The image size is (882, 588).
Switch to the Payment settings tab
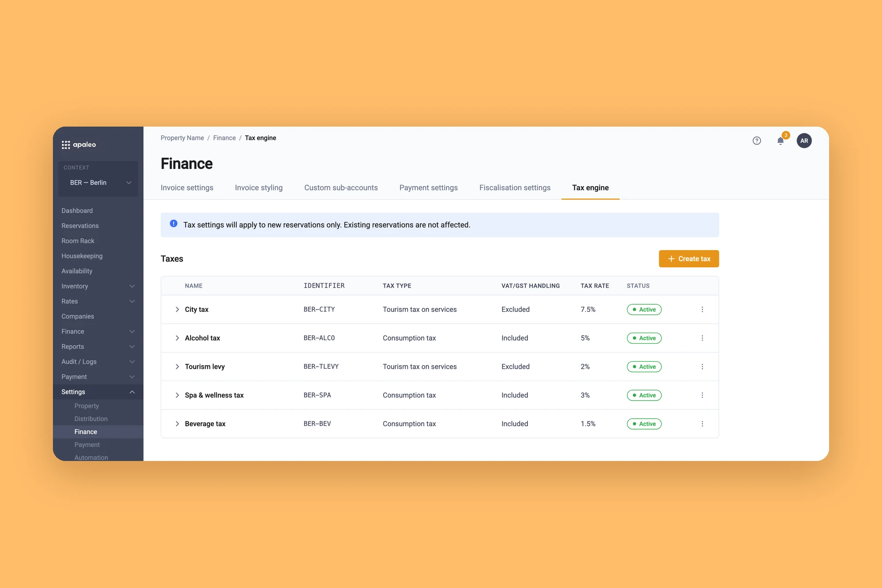point(429,188)
